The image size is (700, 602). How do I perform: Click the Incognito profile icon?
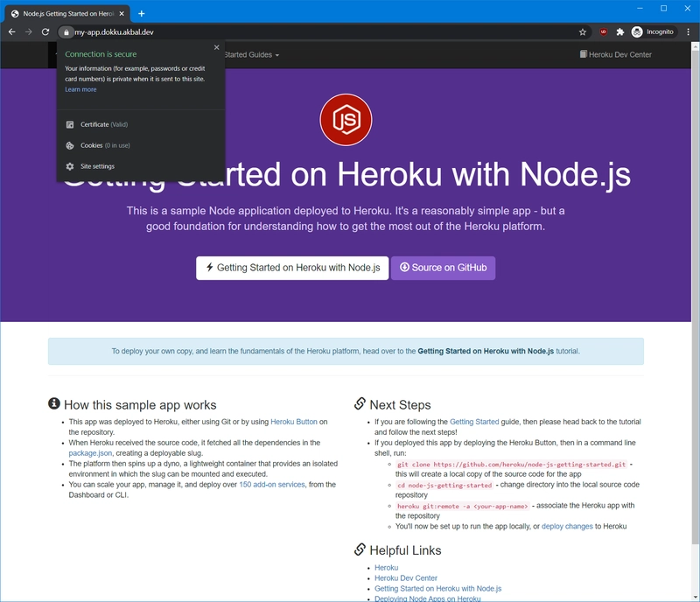tap(653, 31)
